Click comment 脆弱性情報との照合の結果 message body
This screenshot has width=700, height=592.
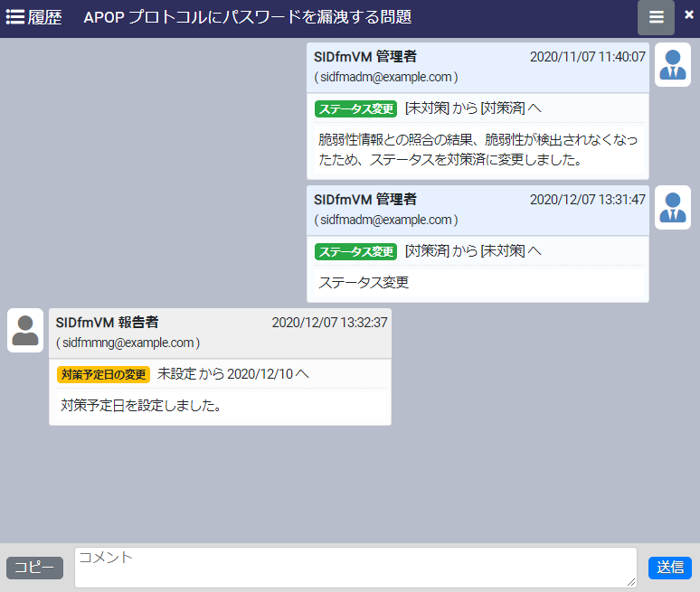pyautogui.click(x=478, y=150)
